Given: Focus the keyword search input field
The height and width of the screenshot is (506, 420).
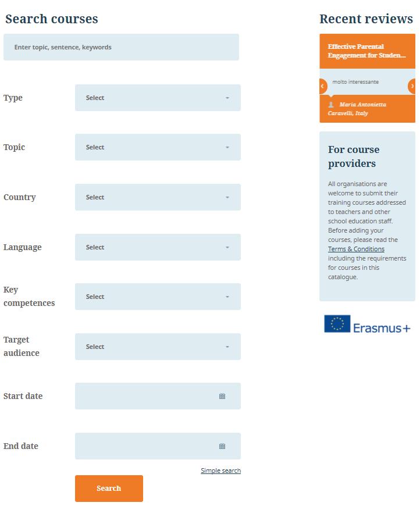Looking at the screenshot, I should point(121,47).
